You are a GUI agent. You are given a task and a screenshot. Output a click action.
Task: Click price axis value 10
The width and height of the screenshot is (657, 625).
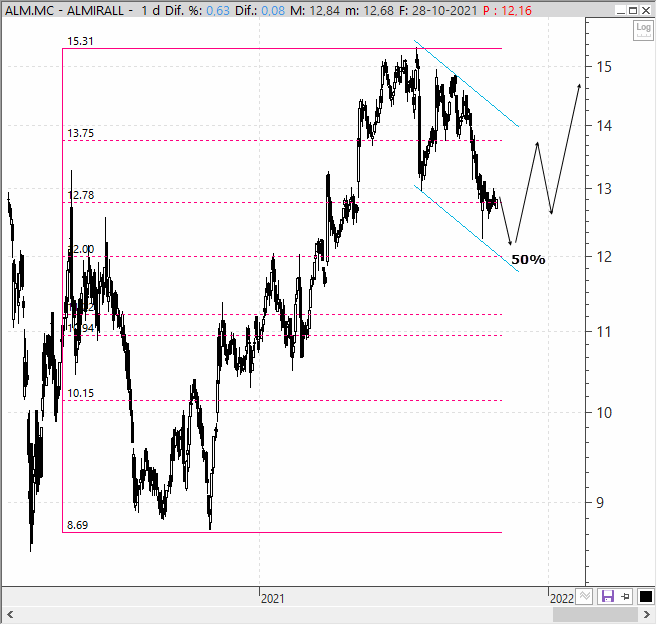coord(604,413)
